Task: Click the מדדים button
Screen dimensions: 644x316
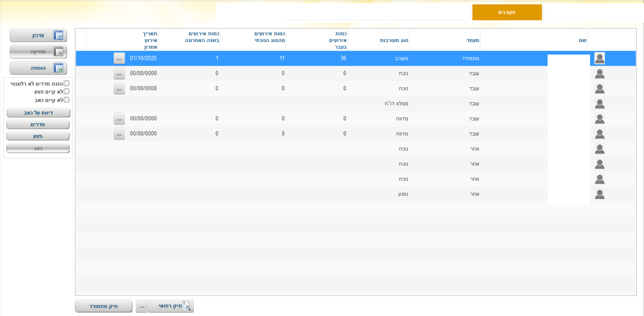Action: coord(38,125)
